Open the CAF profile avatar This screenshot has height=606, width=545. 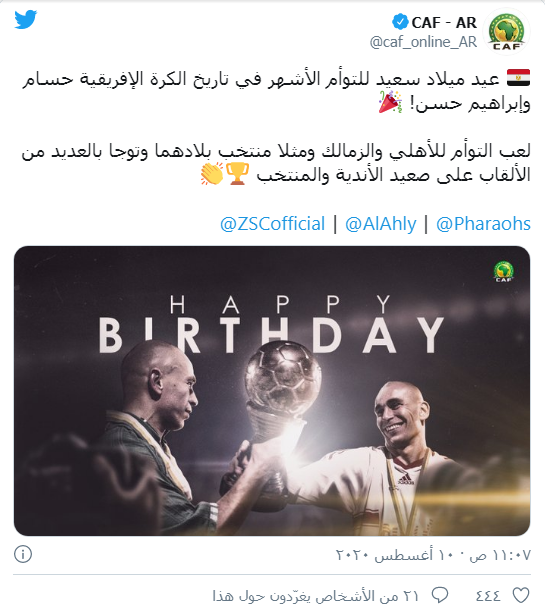click(x=506, y=31)
